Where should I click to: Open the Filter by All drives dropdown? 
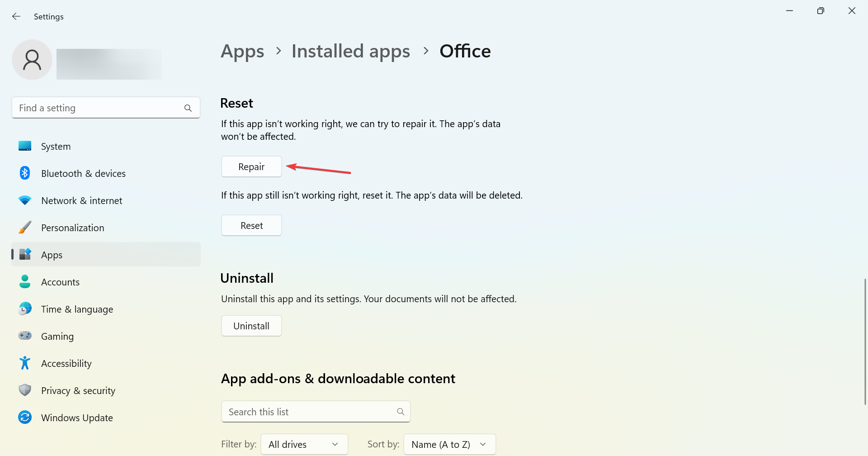pyautogui.click(x=304, y=444)
